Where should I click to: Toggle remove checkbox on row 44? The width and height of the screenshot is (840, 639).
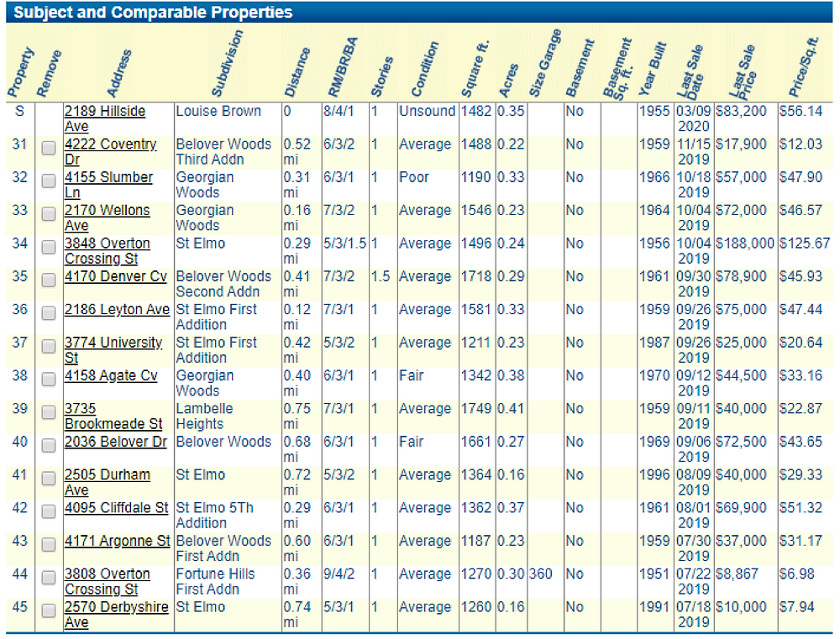49,578
